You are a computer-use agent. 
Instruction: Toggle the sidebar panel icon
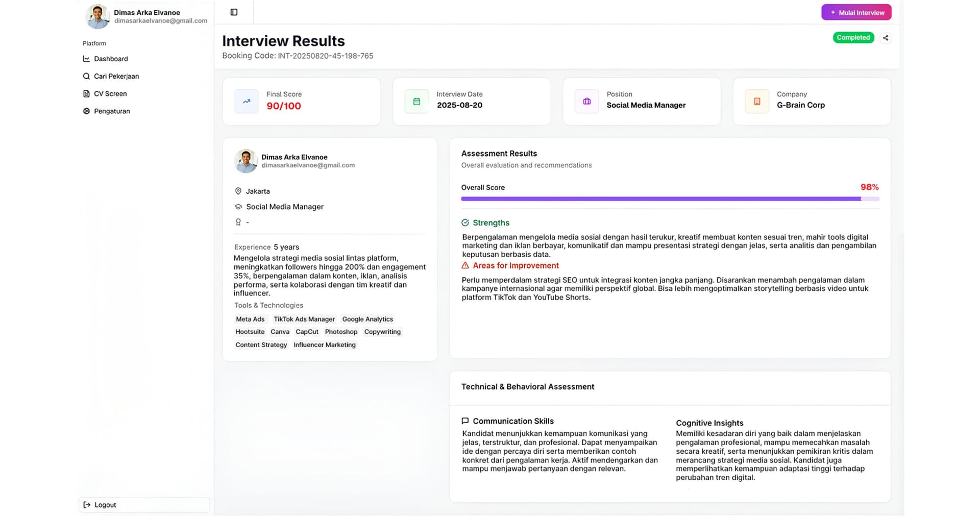point(234,12)
